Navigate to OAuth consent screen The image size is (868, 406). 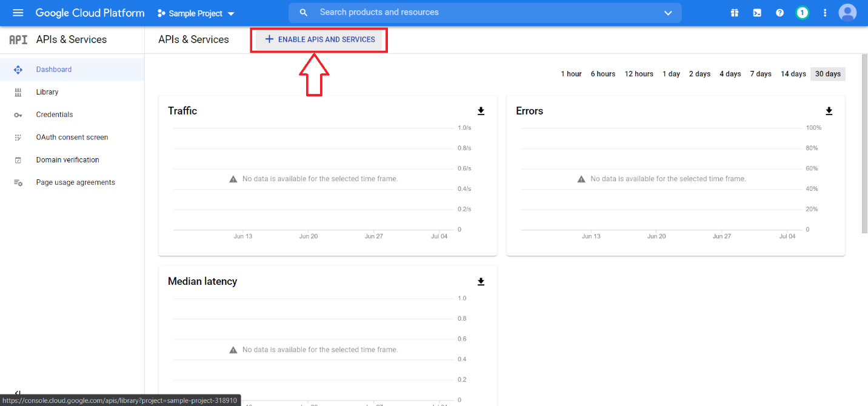[72, 138]
